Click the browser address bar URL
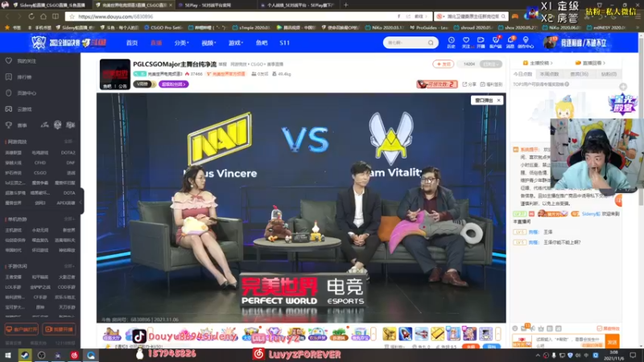Viewport: 644px width, 362px height. click(115, 16)
